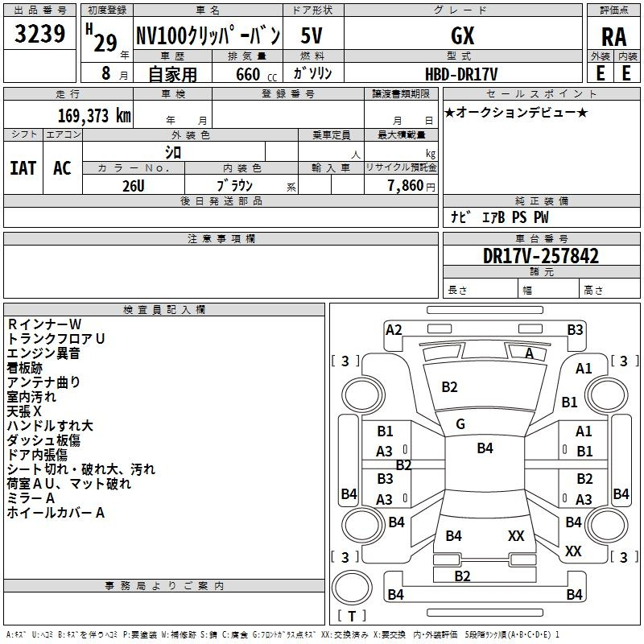Select the car name NV100クリッパーバン

click(207, 36)
